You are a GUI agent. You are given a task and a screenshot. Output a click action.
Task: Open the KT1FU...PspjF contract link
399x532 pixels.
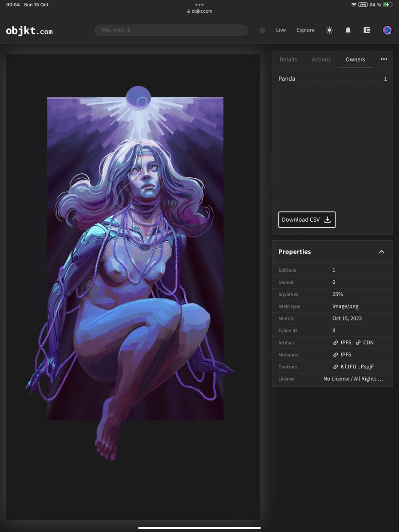click(353, 367)
